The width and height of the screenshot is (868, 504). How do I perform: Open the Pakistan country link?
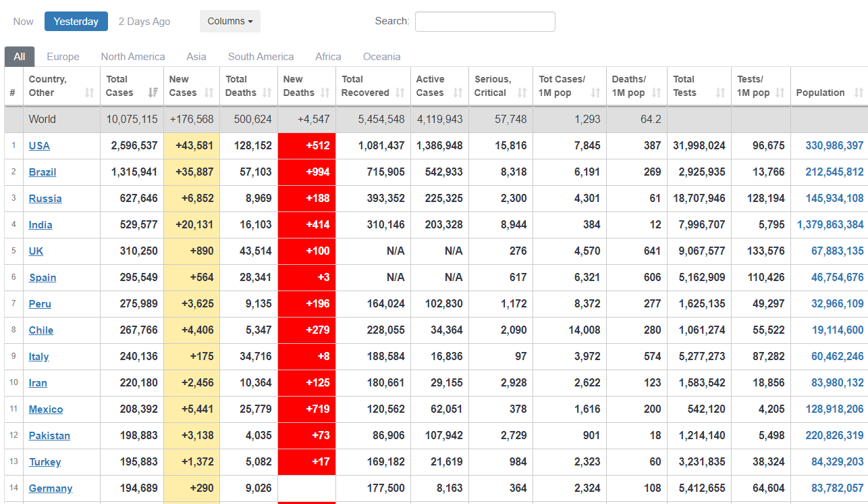tap(49, 436)
